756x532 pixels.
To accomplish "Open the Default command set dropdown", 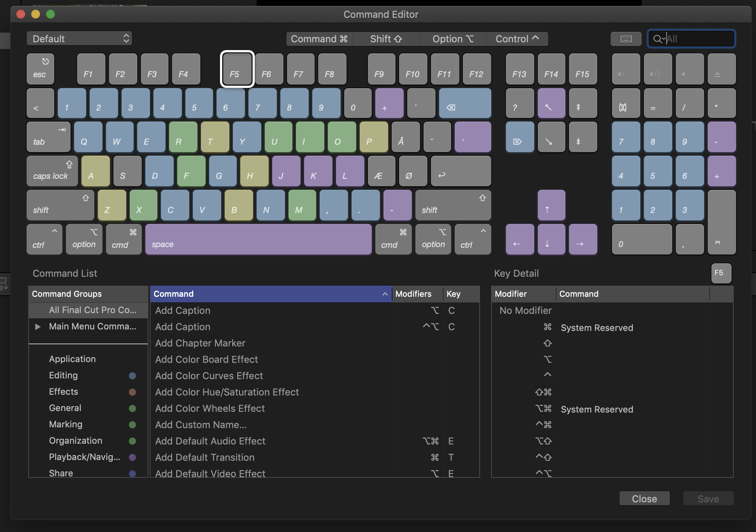I will tap(79, 39).
